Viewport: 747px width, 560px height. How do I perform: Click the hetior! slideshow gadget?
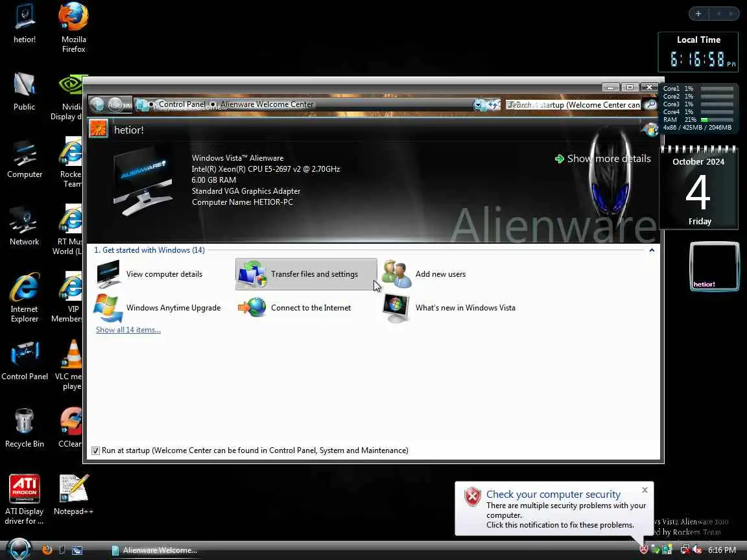[x=714, y=266]
